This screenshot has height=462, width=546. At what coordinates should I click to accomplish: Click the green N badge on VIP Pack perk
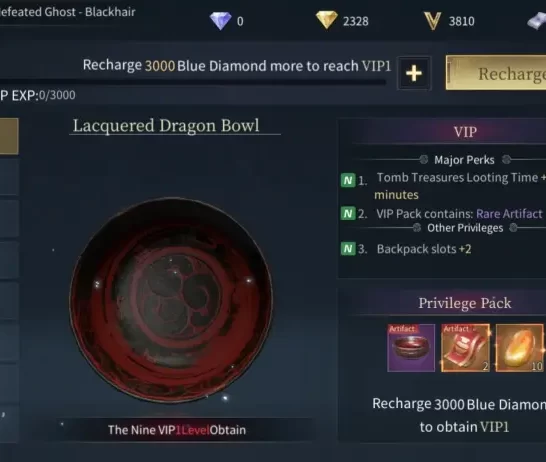[x=348, y=213]
